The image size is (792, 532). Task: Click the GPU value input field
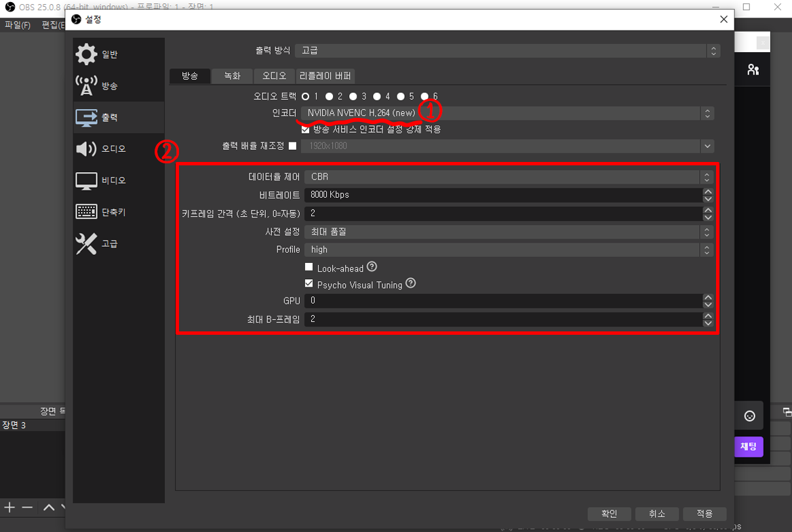click(x=503, y=301)
